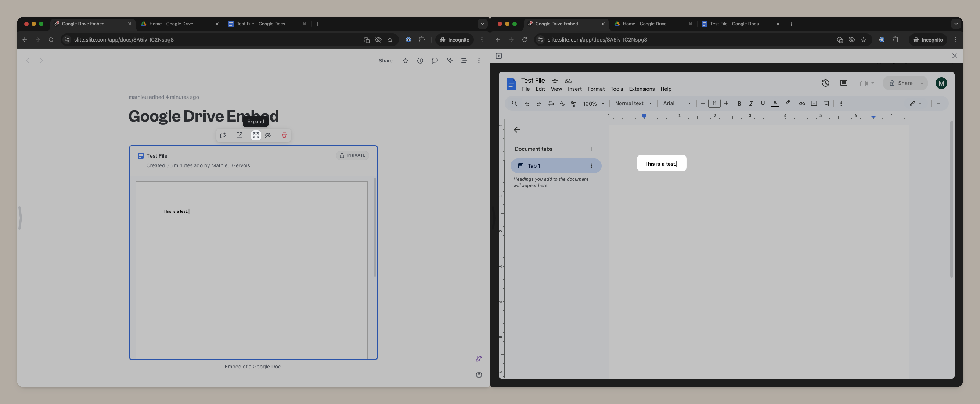Open the editing mode pencil dropdown

tap(916, 104)
